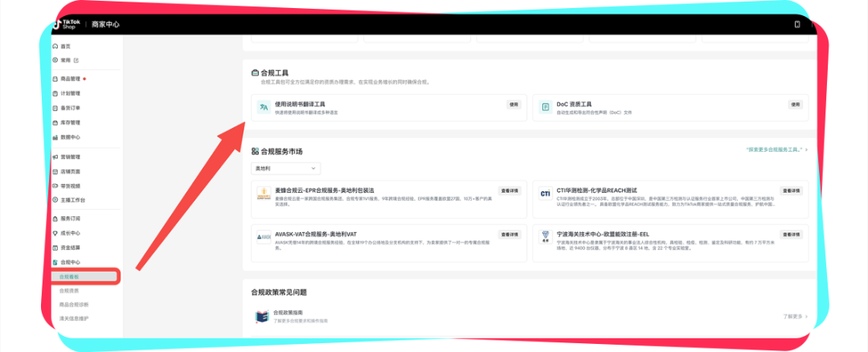
Task: Click the 主播工作台 sidebar icon
Action: tap(55, 200)
